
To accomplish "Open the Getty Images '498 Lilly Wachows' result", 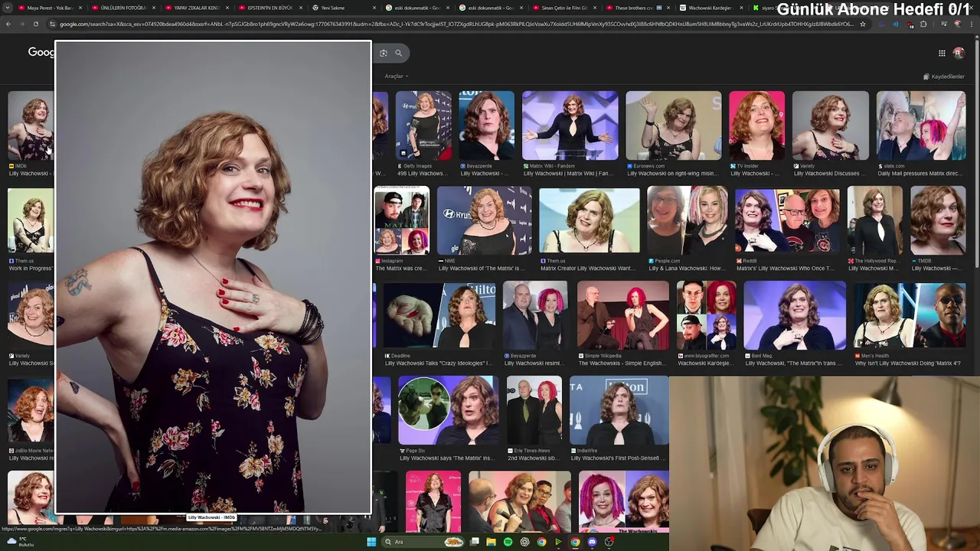I will pos(423,126).
